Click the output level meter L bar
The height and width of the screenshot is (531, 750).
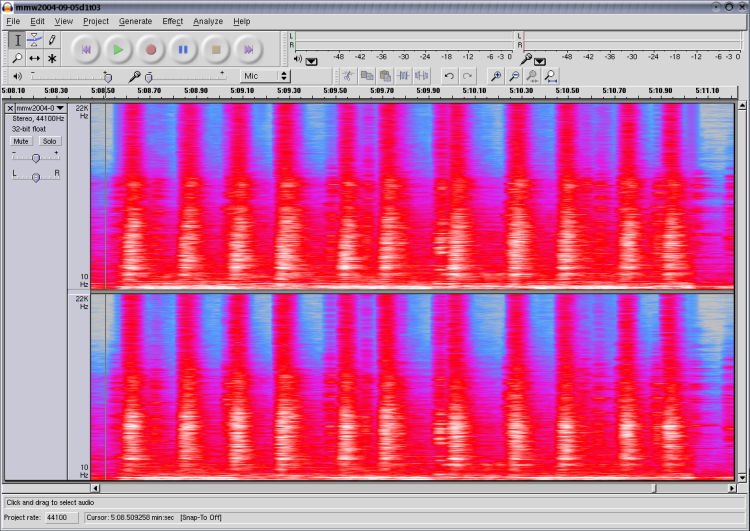pos(404,36)
